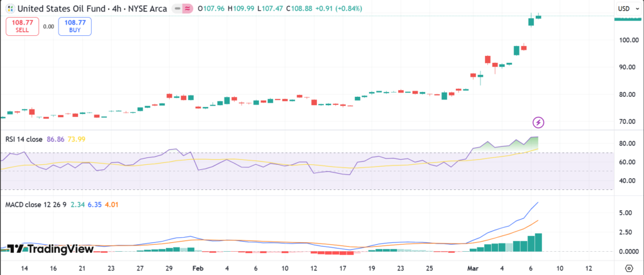Click the red 108.77 SELL button

22,25
